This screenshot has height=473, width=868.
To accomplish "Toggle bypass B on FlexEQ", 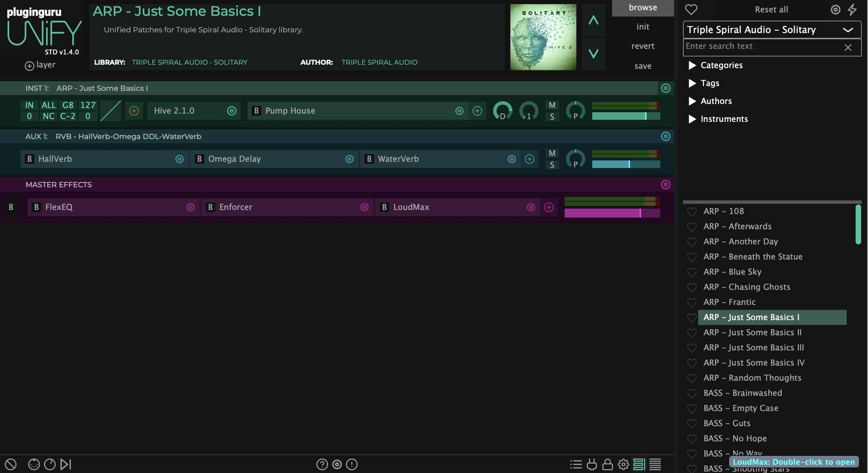I will coord(36,207).
